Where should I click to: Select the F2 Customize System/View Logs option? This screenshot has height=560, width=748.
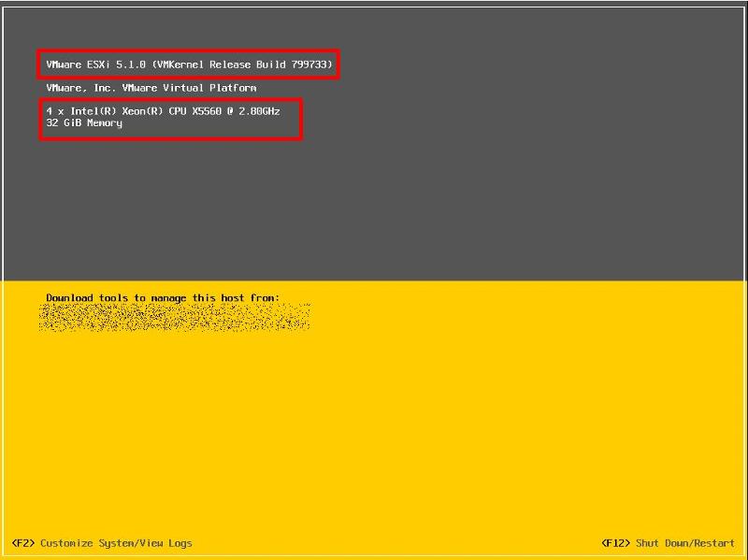coord(102,543)
